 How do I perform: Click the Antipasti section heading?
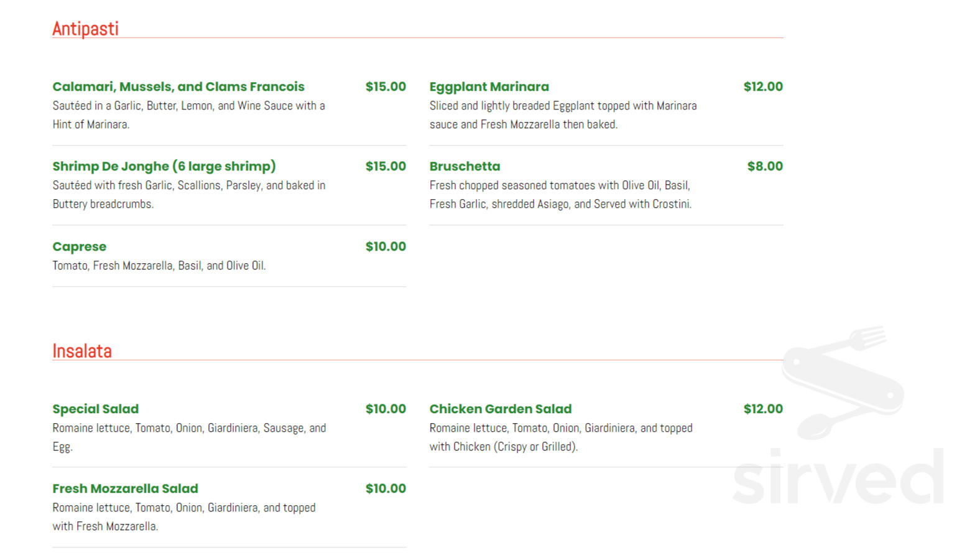[85, 29]
